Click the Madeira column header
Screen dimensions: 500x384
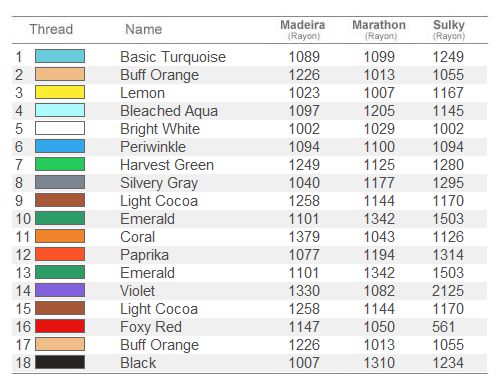(303, 29)
